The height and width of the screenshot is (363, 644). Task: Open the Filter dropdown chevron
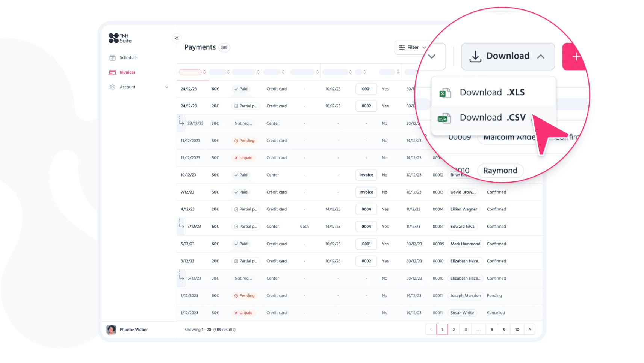[424, 48]
